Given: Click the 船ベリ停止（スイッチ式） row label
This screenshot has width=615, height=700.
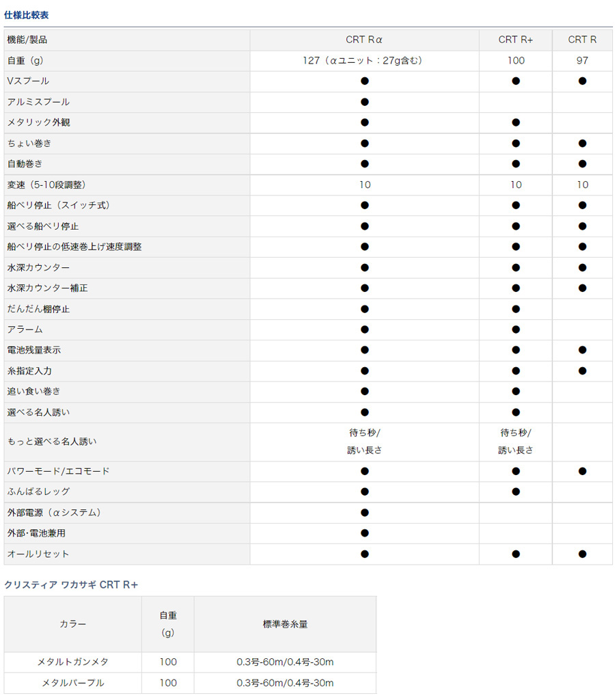Looking at the screenshot, I should [x=59, y=205].
